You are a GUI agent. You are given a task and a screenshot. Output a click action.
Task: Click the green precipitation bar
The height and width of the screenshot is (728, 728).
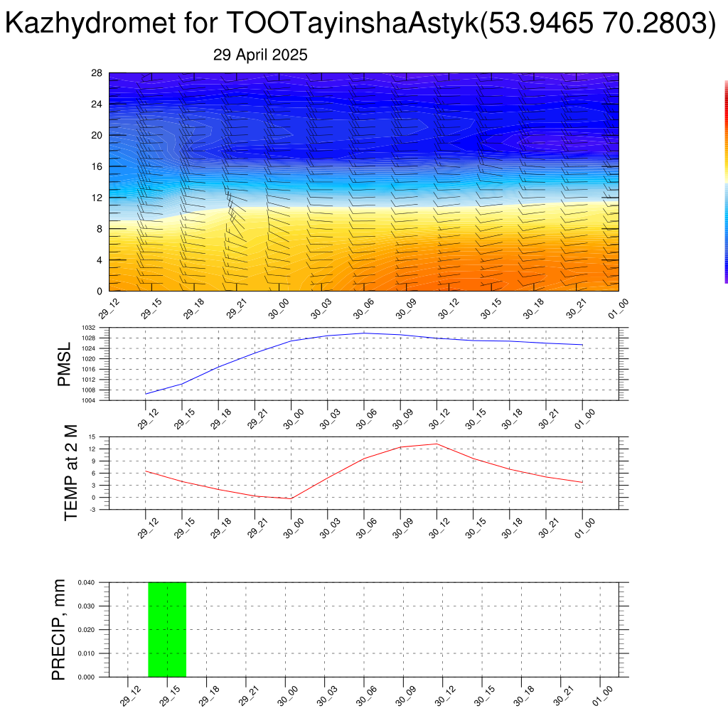[x=167, y=630]
